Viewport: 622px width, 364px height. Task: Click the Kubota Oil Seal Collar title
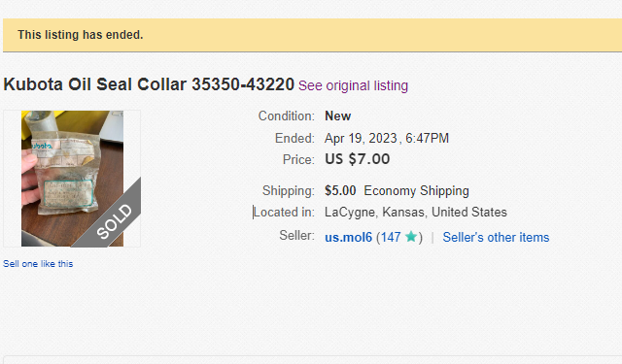(149, 84)
